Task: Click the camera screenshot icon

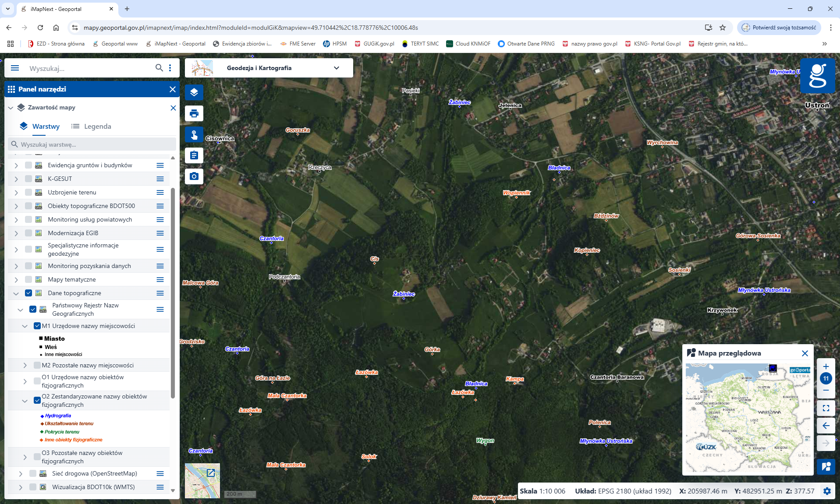Action: click(194, 176)
